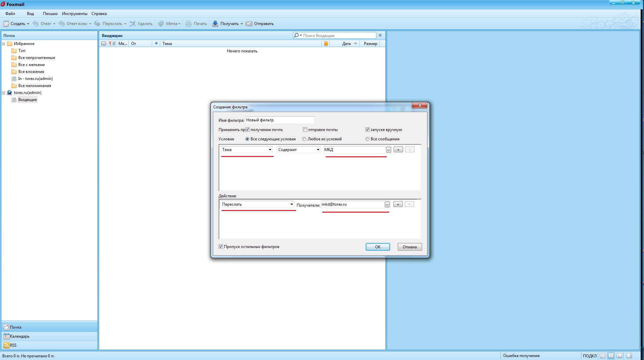Viewport: 644px width, 360px height.
Task: Click the search magnifier icon
Action: click(x=296, y=35)
